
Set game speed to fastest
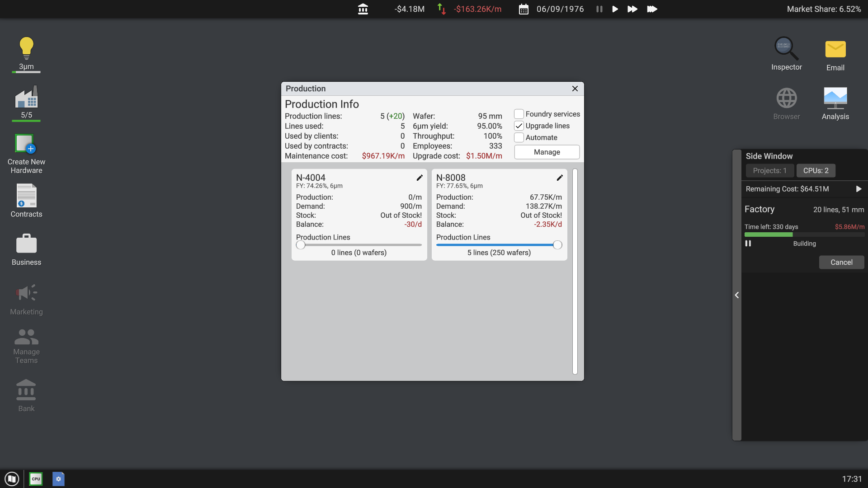pyautogui.click(x=651, y=9)
